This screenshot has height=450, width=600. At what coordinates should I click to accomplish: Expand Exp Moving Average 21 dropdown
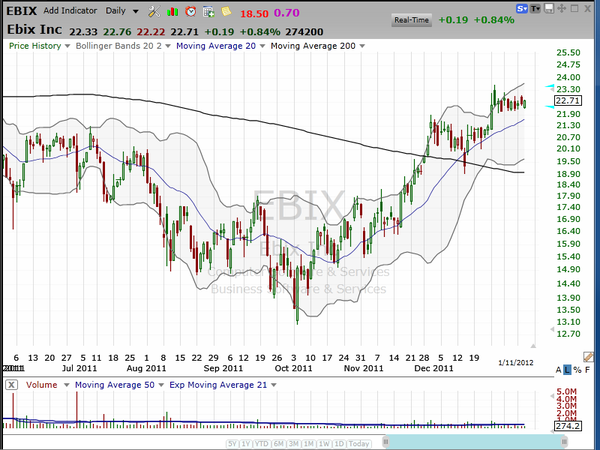(x=274, y=385)
